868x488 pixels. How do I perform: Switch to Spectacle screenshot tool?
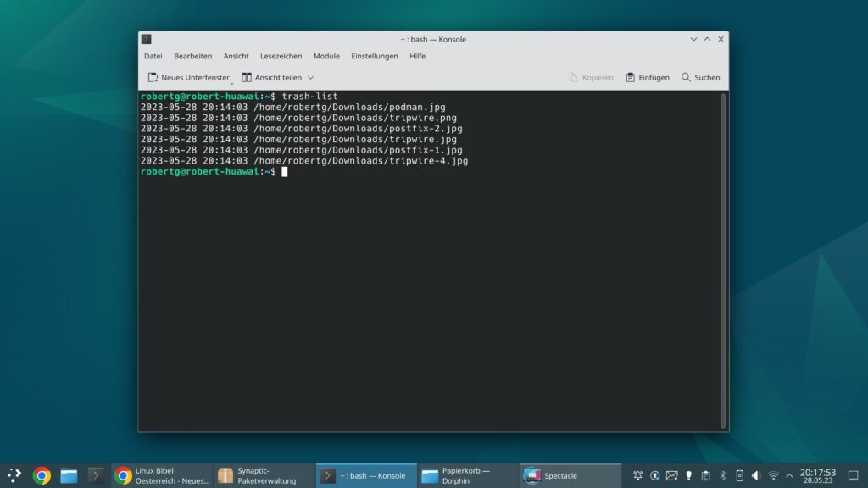[570, 475]
